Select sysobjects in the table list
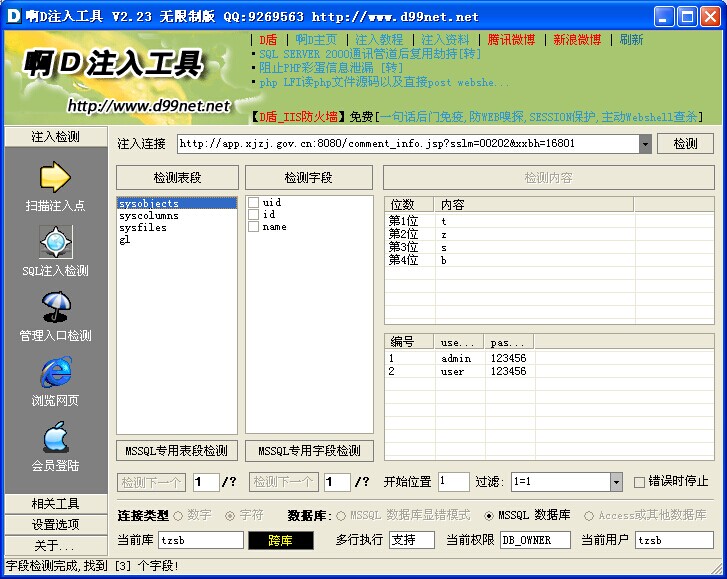This screenshot has height=579, width=727. [177, 203]
